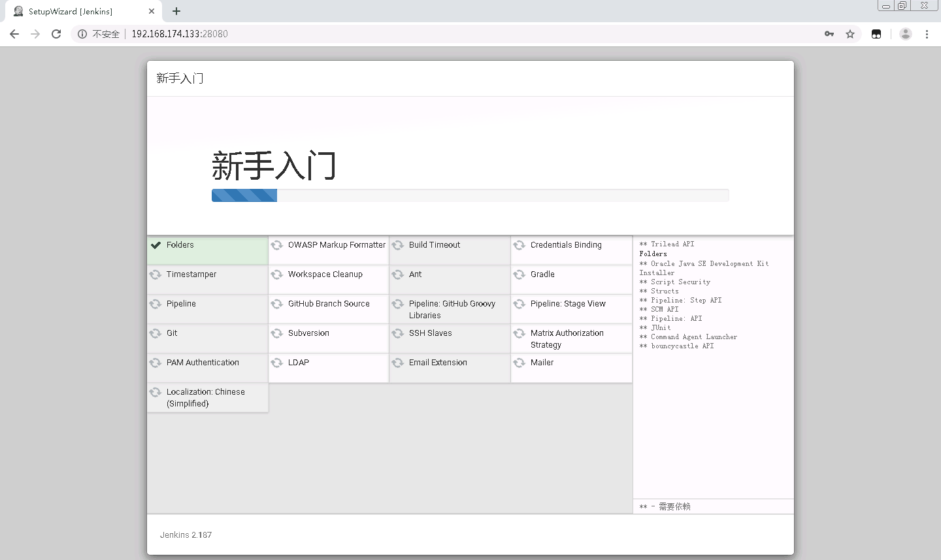
Task: Click the Localization: Chinese (Simplified) label
Action: pyautogui.click(x=206, y=398)
